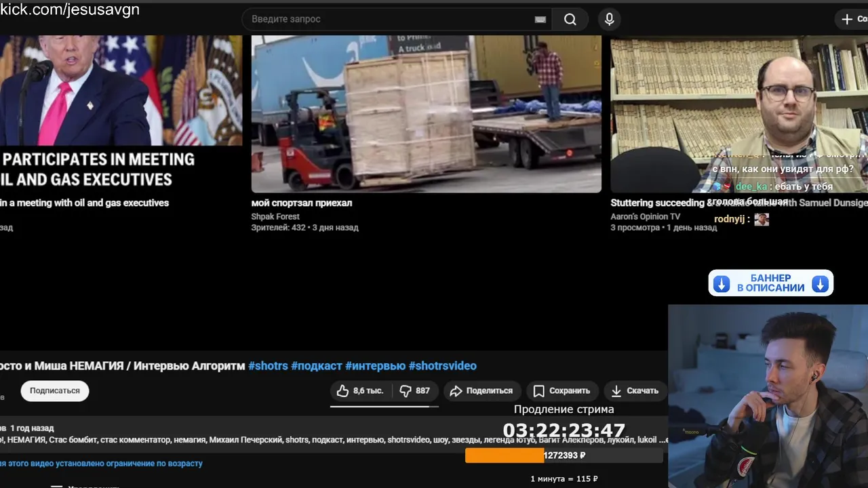The width and height of the screenshot is (868, 488).
Task: Open the on-screen keyboard icon in search box
Action: 540,20
